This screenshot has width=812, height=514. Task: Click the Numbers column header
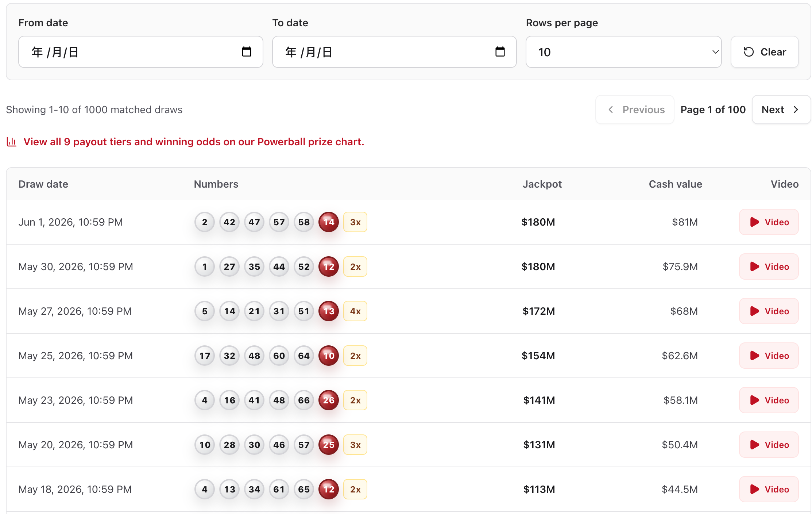[216, 184]
